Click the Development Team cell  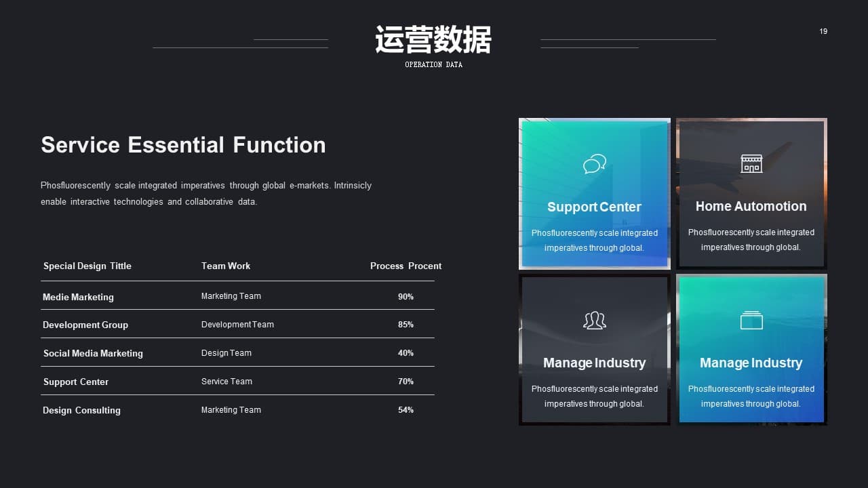237,325
